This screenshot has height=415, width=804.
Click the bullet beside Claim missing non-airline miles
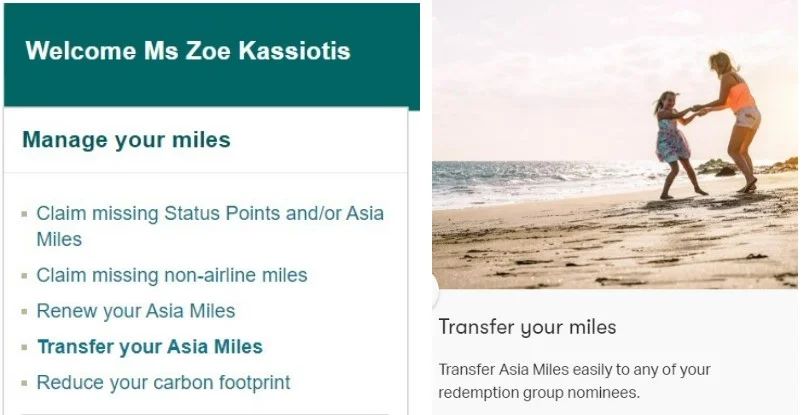25,275
